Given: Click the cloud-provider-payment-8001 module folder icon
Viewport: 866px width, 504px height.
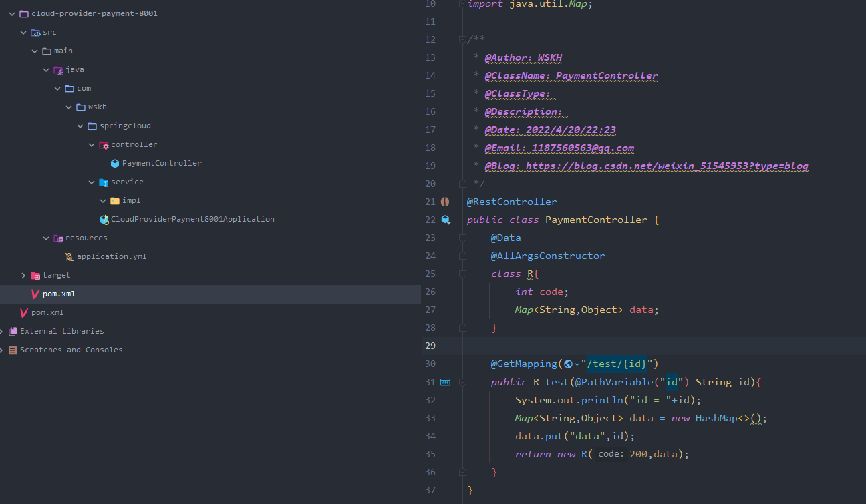Looking at the screenshot, I should 24,13.
